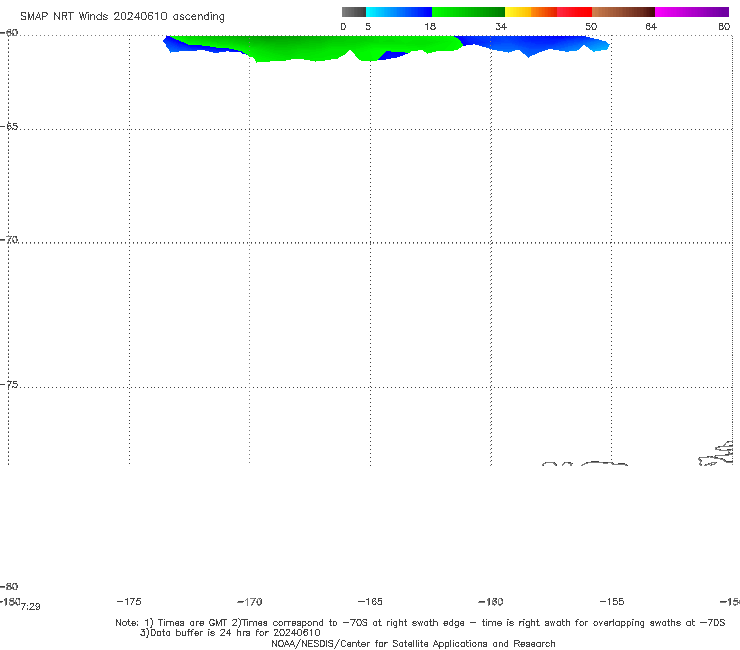Click the latitude label "-60" at the top left

pyautogui.click(x=9, y=33)
